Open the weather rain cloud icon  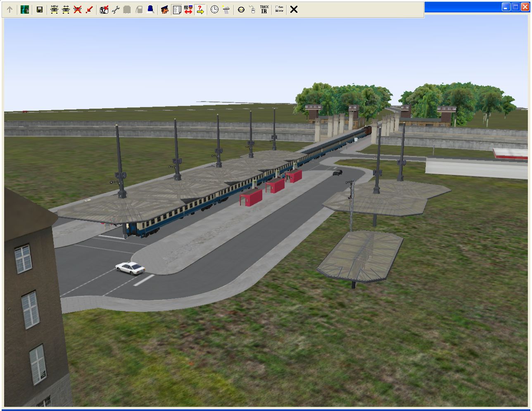tap(226, 10)
